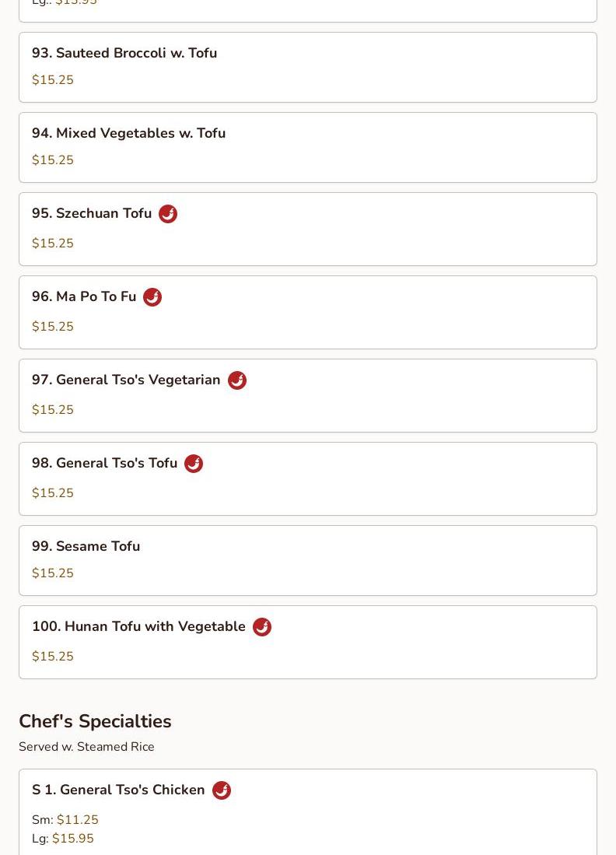Click spicy icon by Hunan Tofu with Vegetable
The height and width of the screenshot is (855, 616).
[x=262, y=627]
